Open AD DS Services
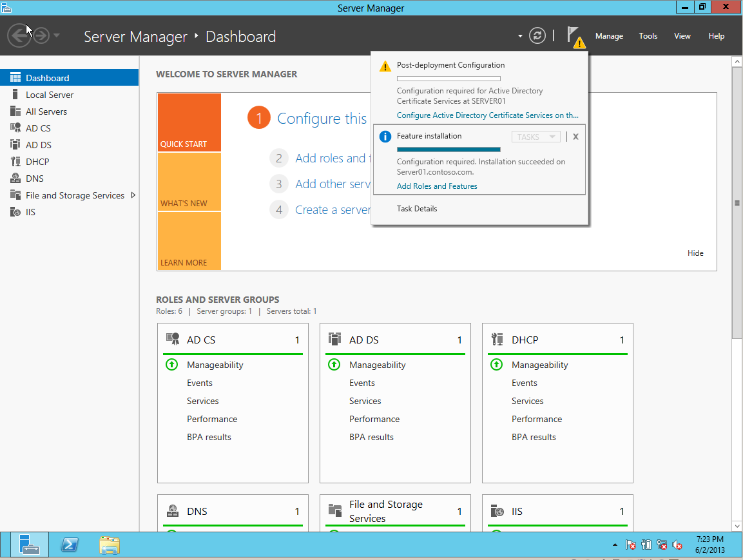 pyautogui.click(x=365, y=401)
